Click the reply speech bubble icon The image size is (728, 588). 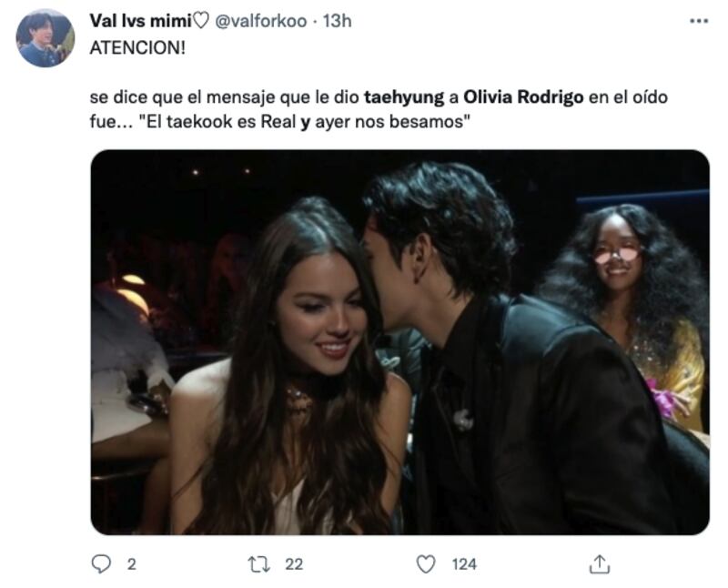pos(102,564)
